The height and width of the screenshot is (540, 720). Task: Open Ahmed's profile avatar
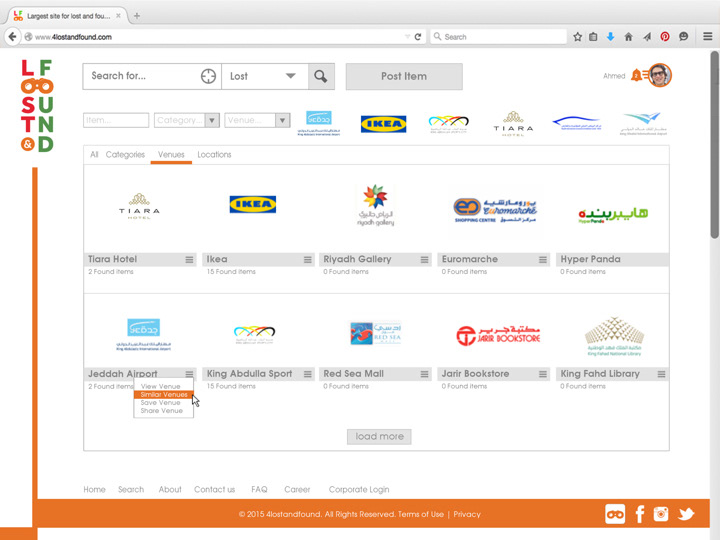(660, 75)
